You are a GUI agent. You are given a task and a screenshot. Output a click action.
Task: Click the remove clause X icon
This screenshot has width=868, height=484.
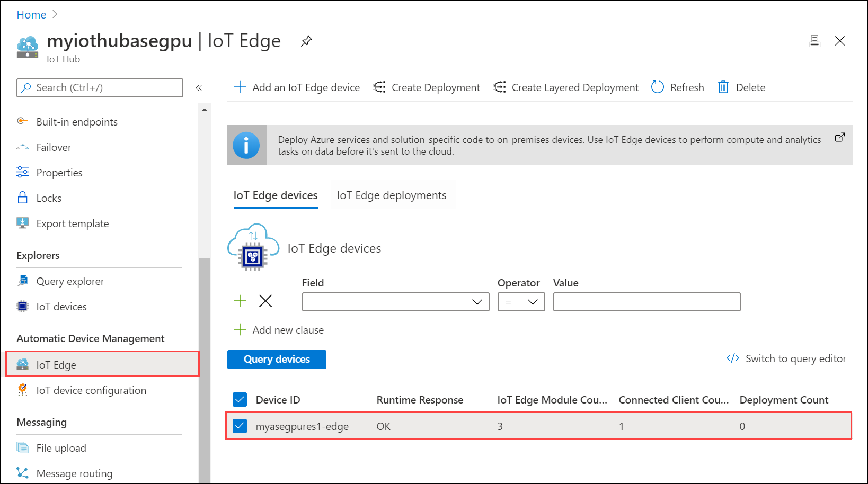[265, 300]
